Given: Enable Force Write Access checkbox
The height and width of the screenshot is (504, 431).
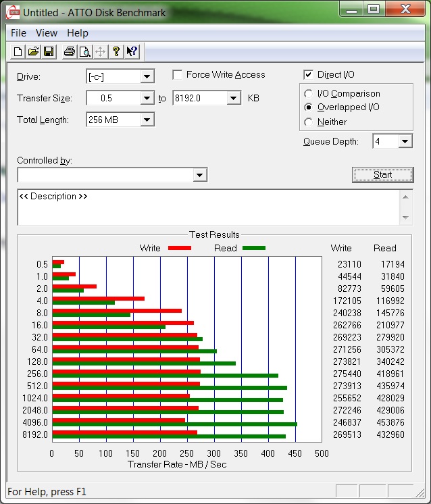Looking at the screenshot, I should (178, 75).
